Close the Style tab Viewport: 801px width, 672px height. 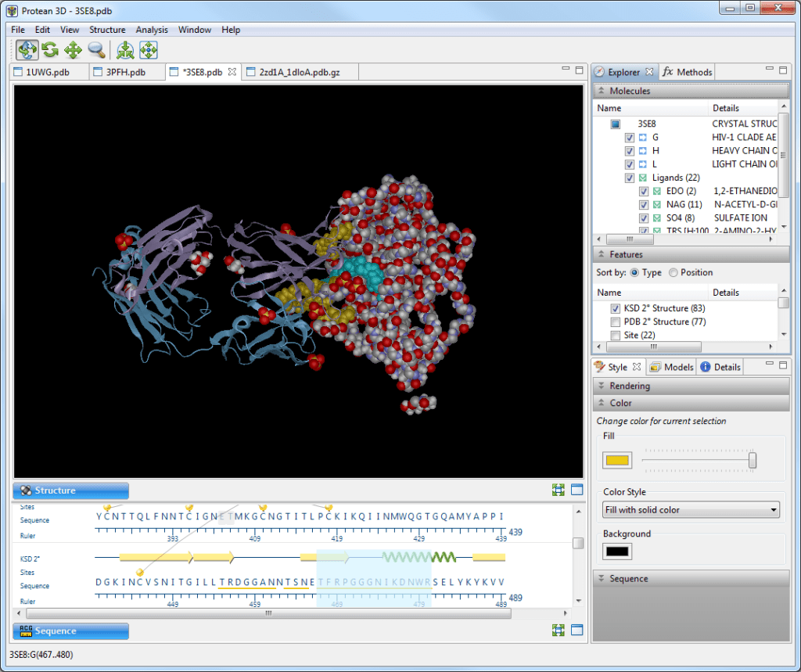tap(637, 367)
